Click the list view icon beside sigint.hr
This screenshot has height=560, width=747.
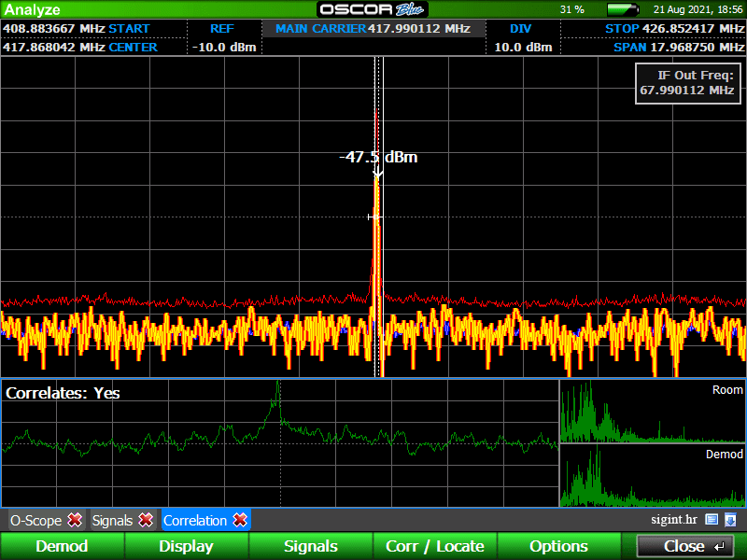tap(712, 520)
